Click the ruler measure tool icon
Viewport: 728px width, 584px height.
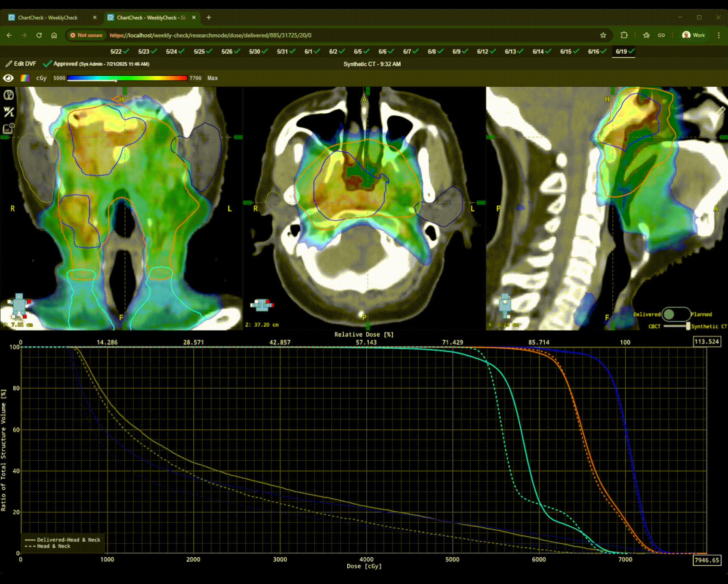click(x=721, y=111)
